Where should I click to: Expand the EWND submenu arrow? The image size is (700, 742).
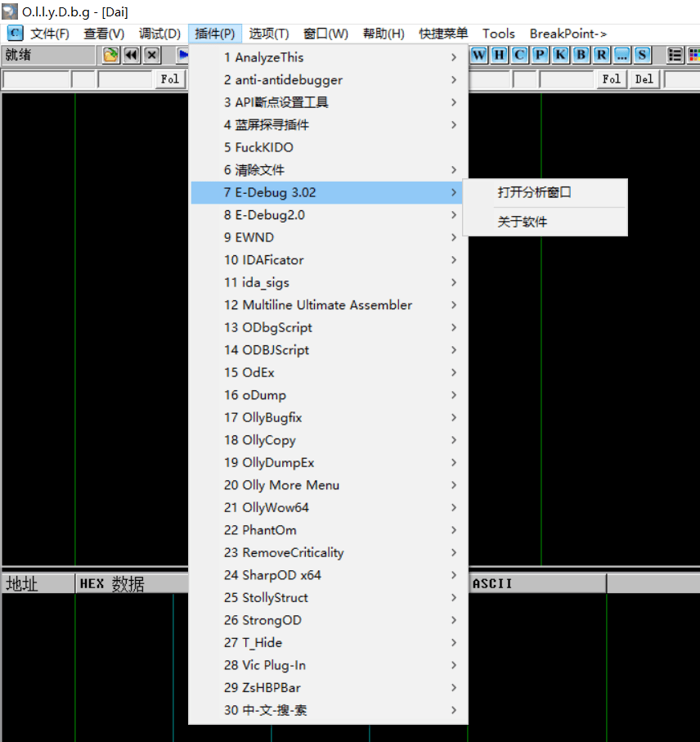[x=454, y=237]
